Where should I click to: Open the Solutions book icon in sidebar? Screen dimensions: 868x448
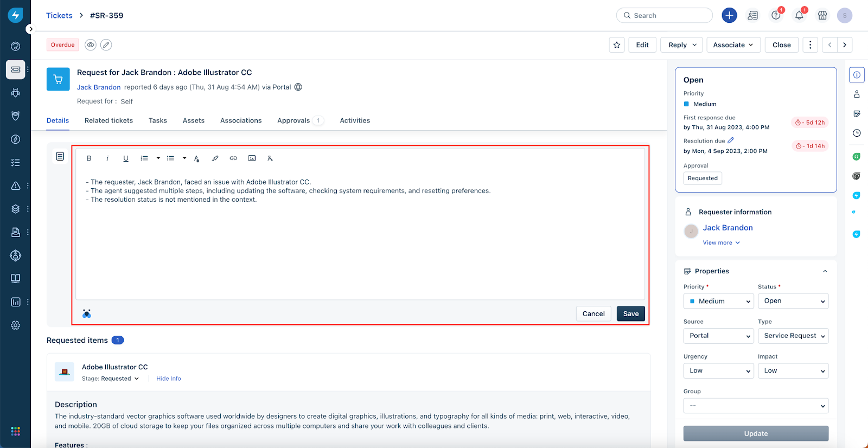pyautogui.click(x=16, y=279)
